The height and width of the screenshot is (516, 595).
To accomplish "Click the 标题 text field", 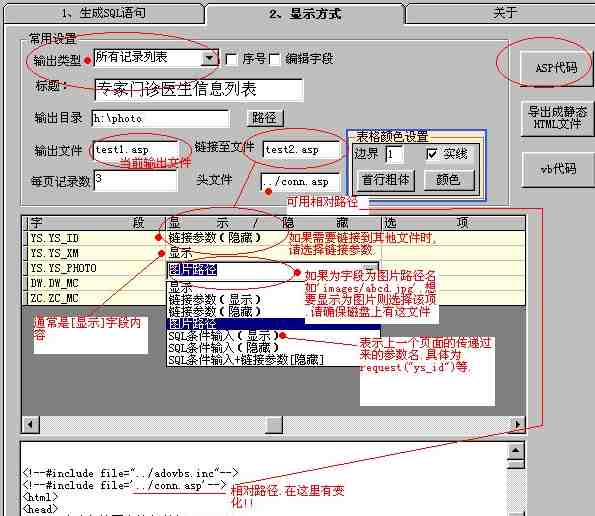I will click(199, 90).
